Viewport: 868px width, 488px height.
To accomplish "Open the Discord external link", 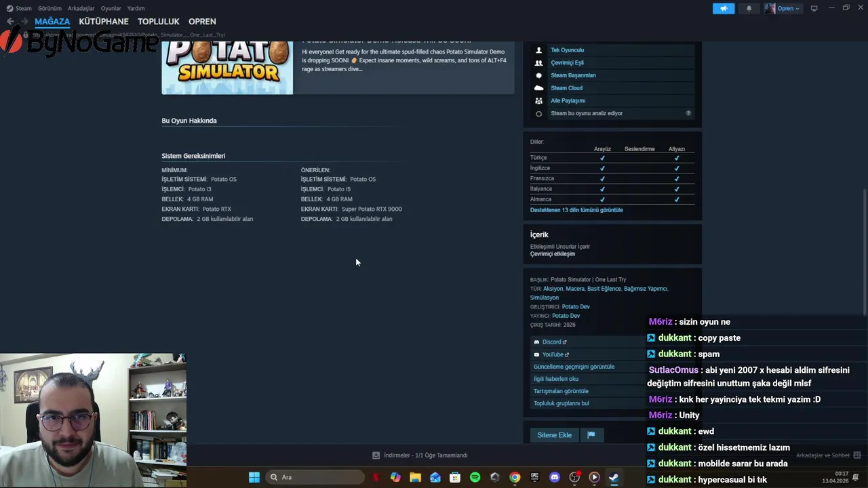I will [554, 342].
